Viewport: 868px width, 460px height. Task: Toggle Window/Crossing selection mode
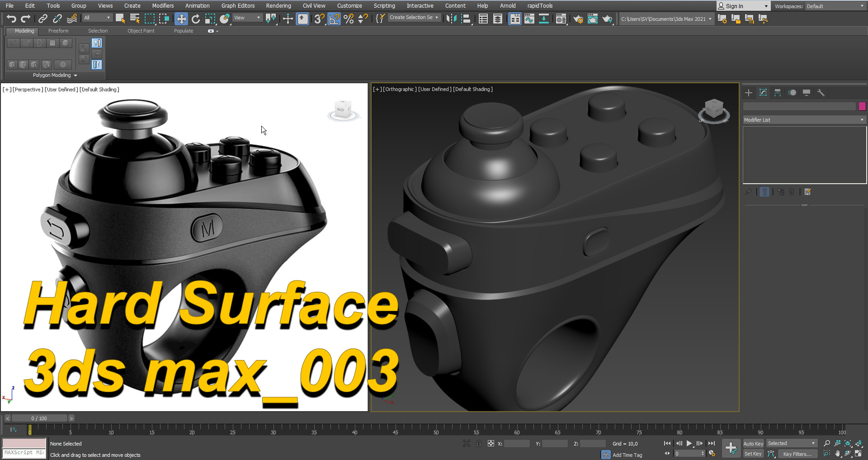164,19
